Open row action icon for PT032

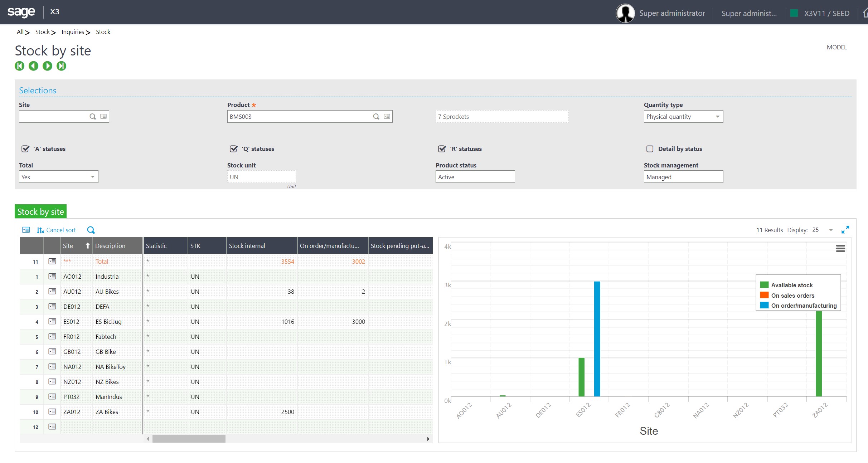(52, 397)
